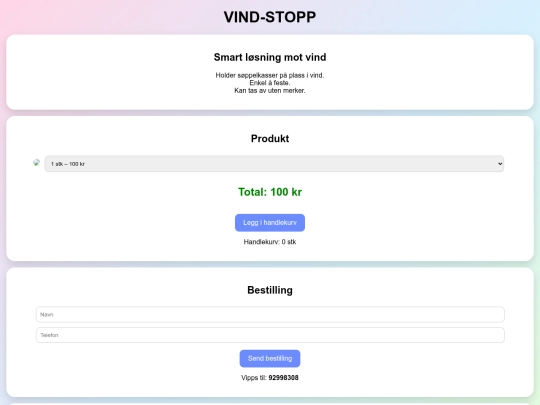Click the Smart løsning mot vind heading
Viewport: 540px width, 405px height.
click(270, 57)
